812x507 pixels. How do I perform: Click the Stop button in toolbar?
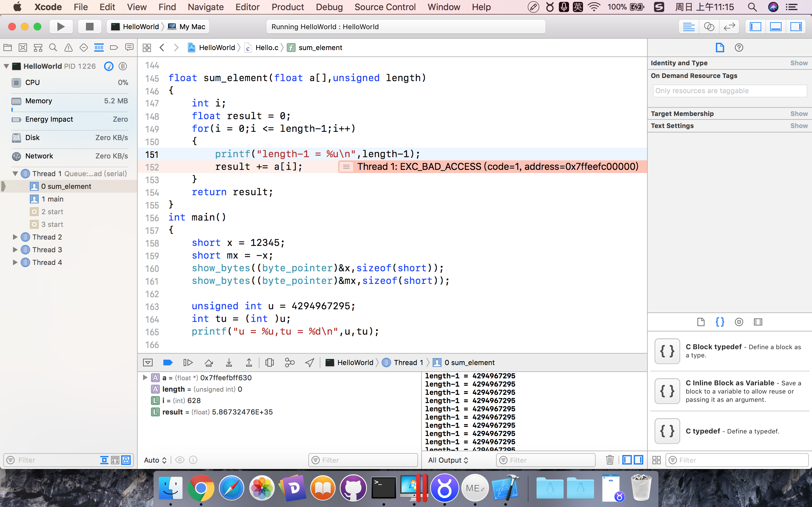[89, 27]
